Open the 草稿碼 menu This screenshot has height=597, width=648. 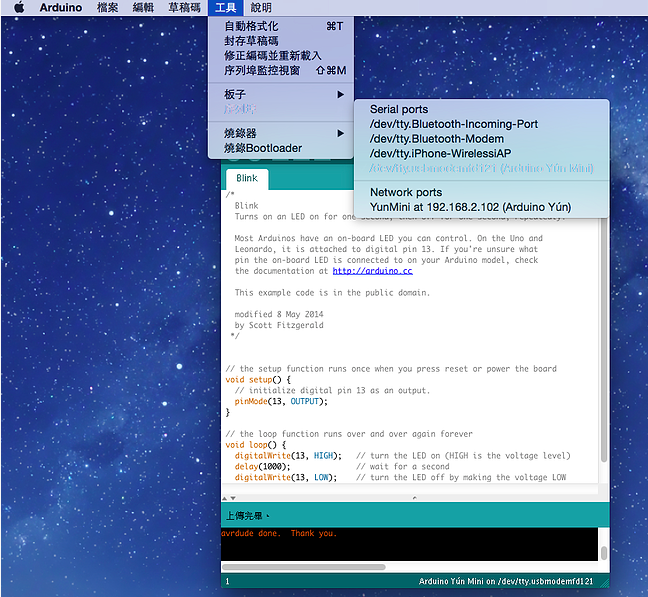[184, 7]
